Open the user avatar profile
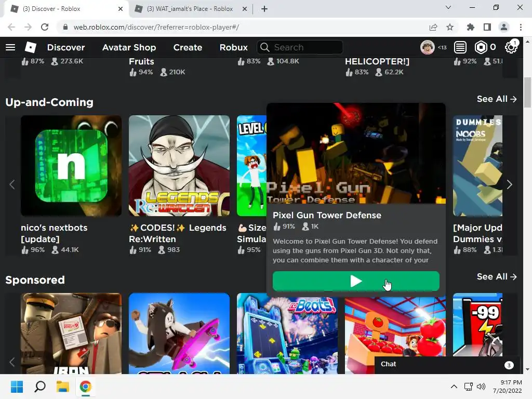 427,47
